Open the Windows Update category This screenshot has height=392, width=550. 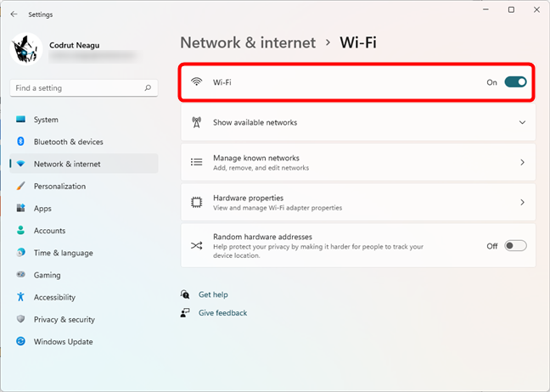pos(84,341)
